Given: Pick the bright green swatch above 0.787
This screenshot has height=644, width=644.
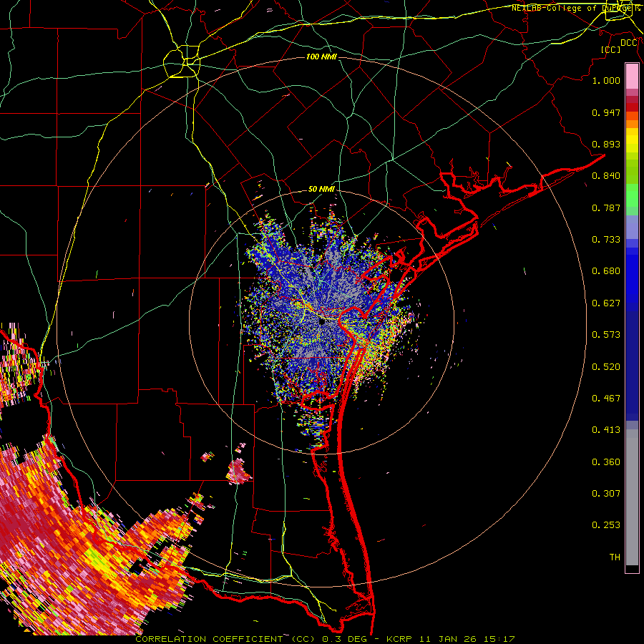Looking at the screenshot, I should pos(632,195).
